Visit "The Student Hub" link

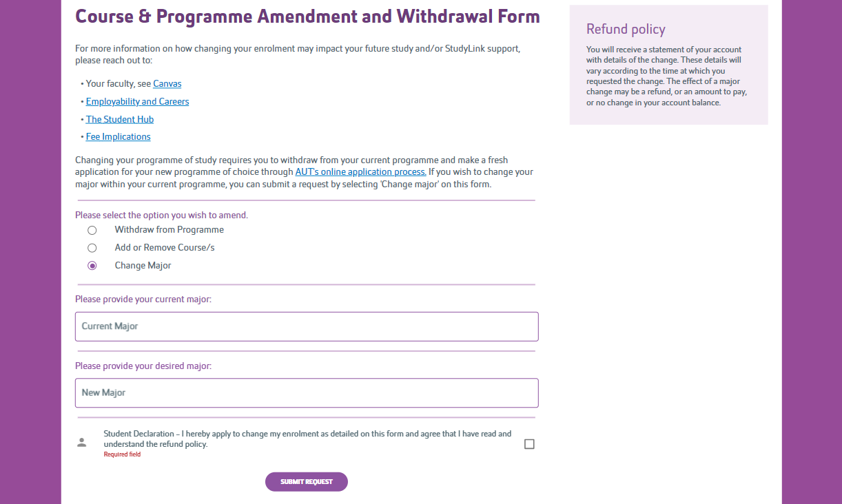pos(119,118)
